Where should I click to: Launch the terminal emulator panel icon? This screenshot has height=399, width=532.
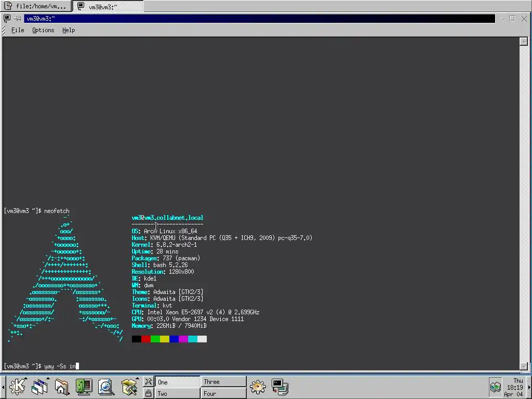point(280,387)
